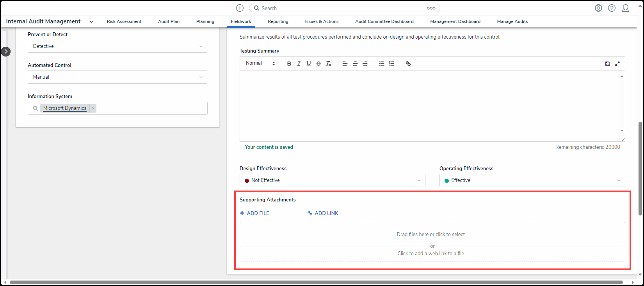Open the Normal text style selector

[x=260, y=63]
